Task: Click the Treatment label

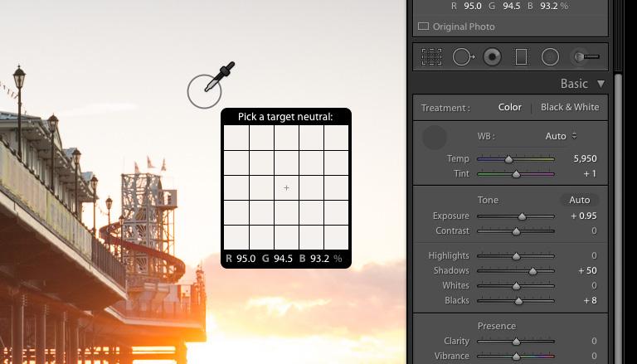Action: coord(445,108)
